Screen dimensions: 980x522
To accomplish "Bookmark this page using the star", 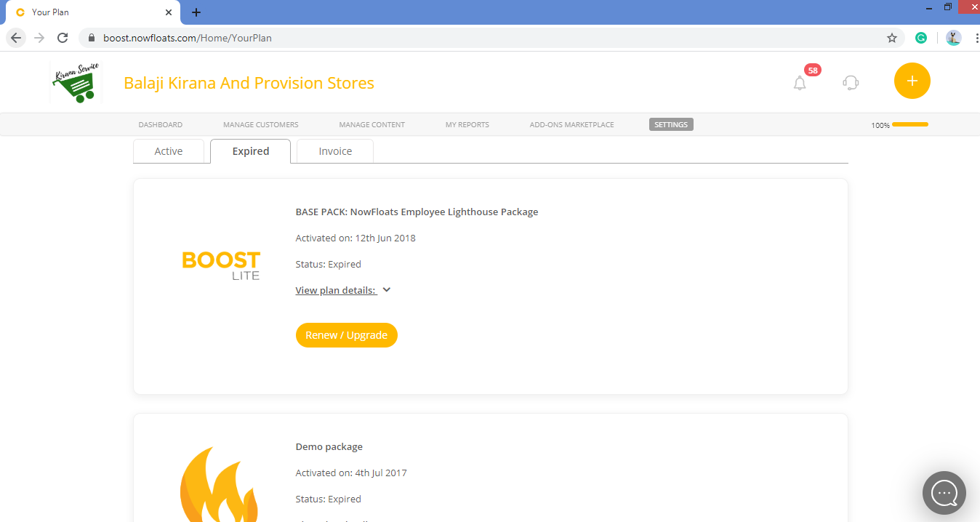I will click(892, 37).
